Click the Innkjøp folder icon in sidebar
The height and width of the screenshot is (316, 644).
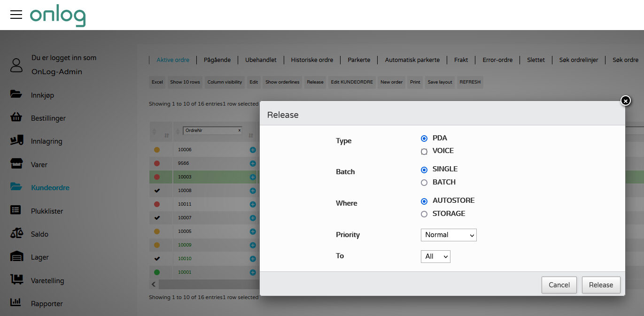16,94
